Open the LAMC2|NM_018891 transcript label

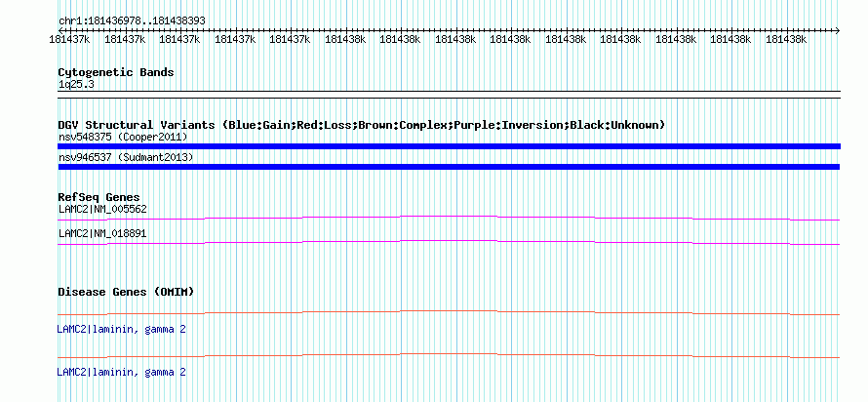pos(102,234)
